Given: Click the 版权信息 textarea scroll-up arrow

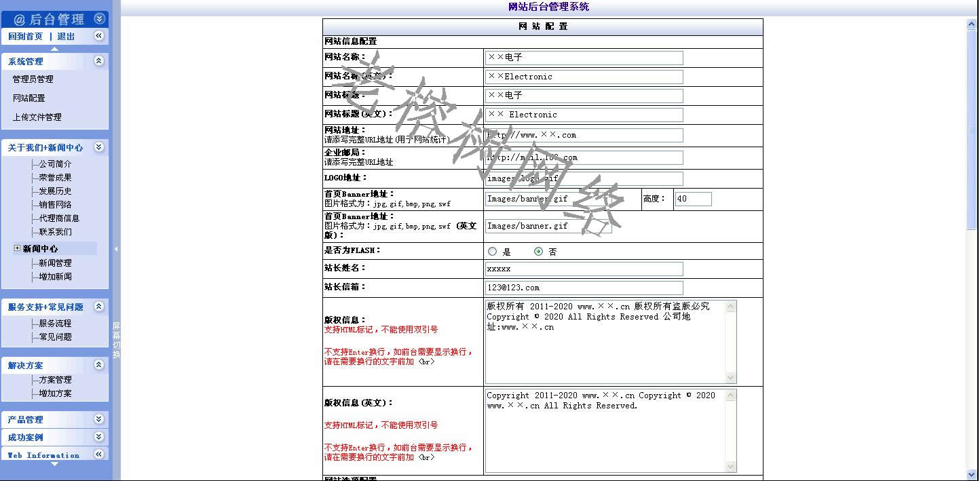Looking at the screenshot, I should [x=731, y=307].
